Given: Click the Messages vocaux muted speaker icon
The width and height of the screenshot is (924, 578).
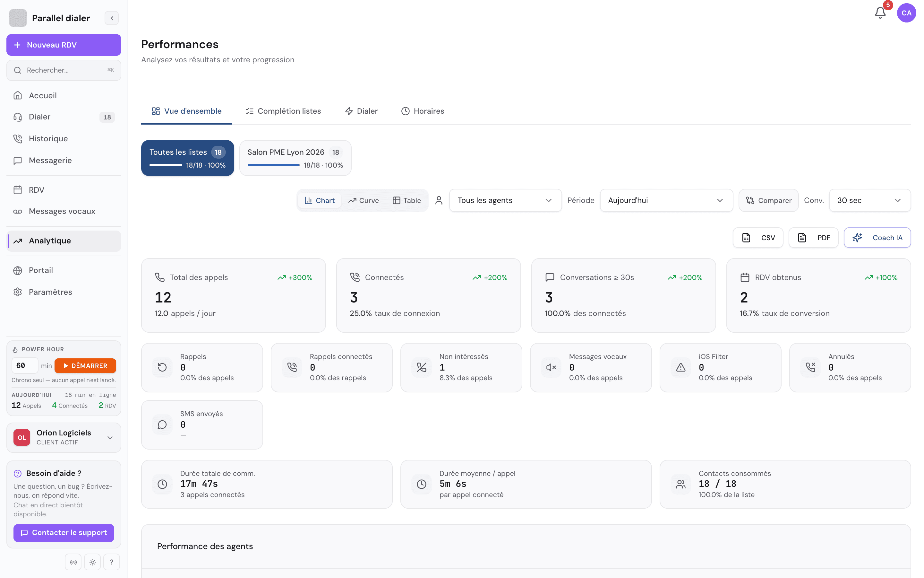Looking at the screenshot, I should coord(551,367).
